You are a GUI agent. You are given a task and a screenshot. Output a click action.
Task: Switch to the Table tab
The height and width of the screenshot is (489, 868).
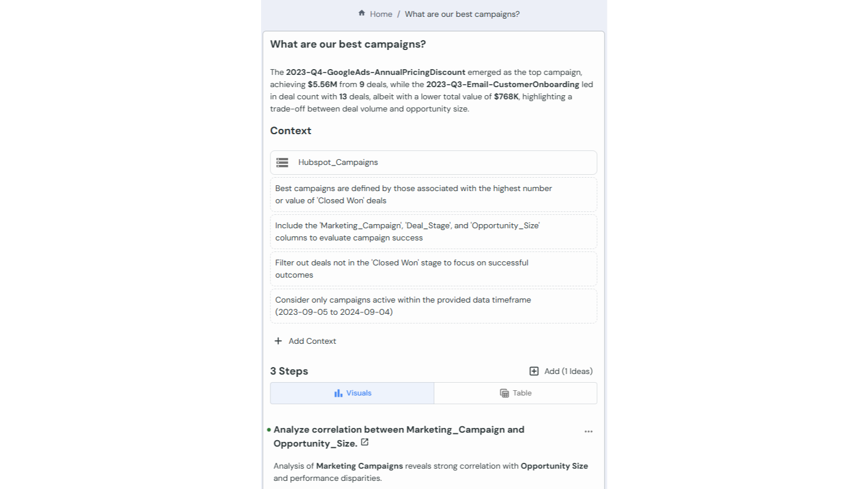click(x=515, y=393)
